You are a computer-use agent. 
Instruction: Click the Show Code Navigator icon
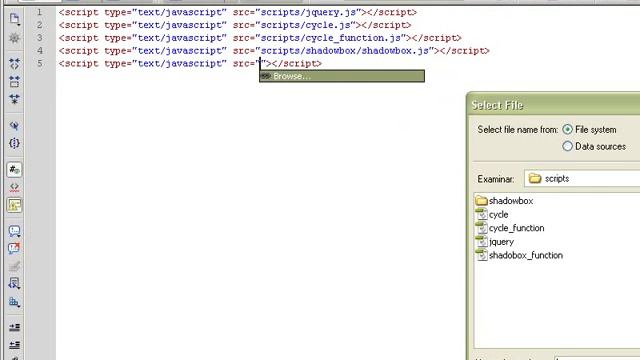tap(14, 38)
